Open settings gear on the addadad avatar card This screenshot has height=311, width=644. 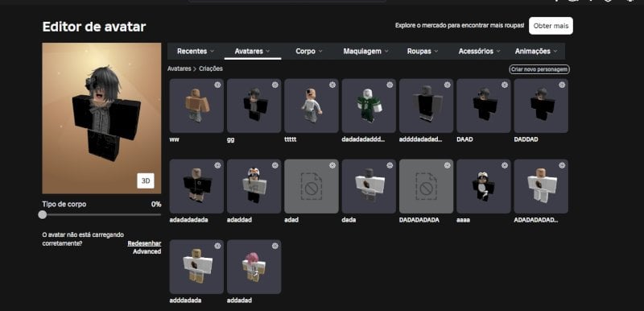[x=275, y=246]
